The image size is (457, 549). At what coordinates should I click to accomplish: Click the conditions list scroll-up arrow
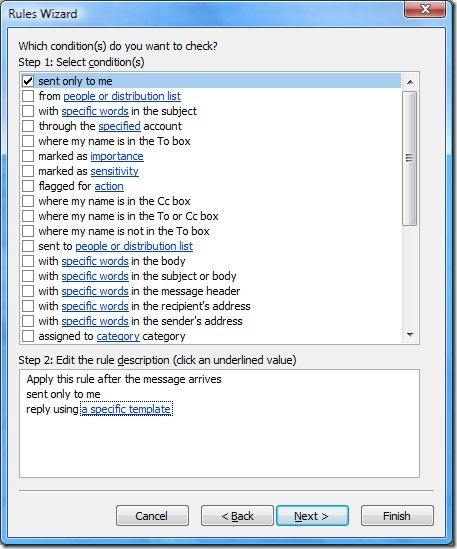point(410,82)
